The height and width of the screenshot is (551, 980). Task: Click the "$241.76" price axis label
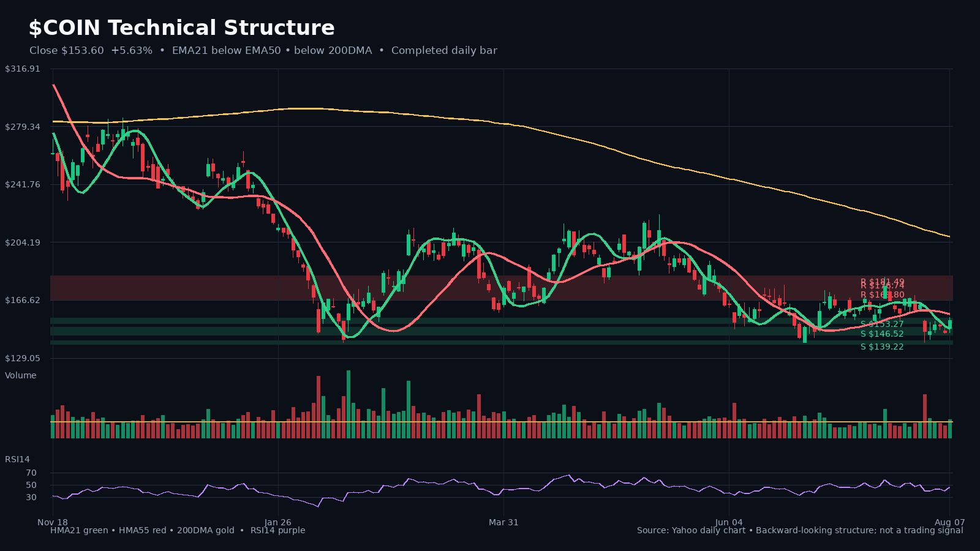tap(23, 184)
